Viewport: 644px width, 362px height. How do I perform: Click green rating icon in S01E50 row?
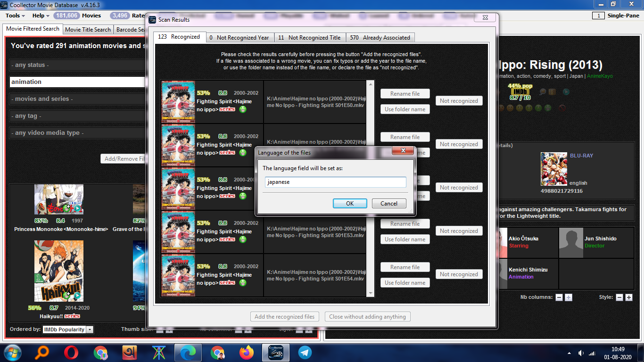point(243,109)
